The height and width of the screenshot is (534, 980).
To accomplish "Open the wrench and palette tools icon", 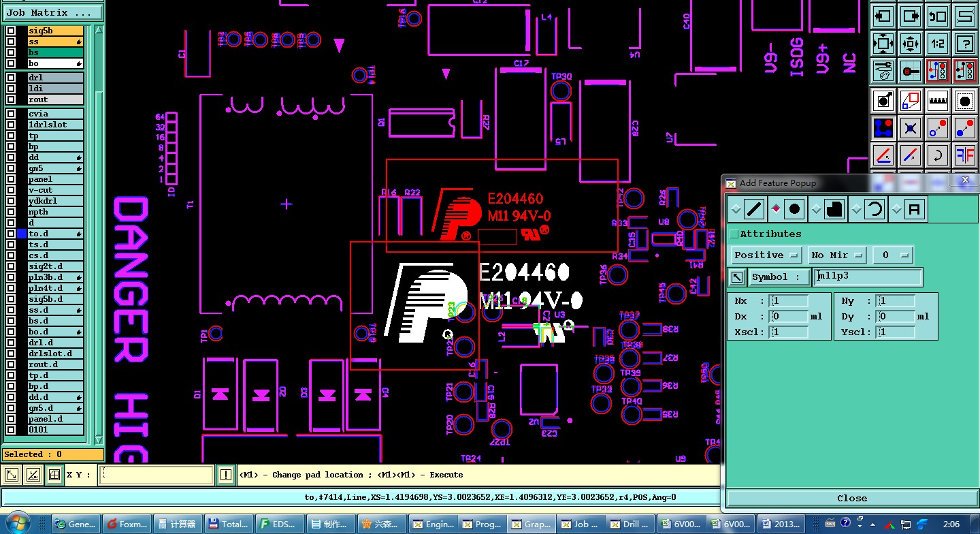I will click(x=883, y=71).
